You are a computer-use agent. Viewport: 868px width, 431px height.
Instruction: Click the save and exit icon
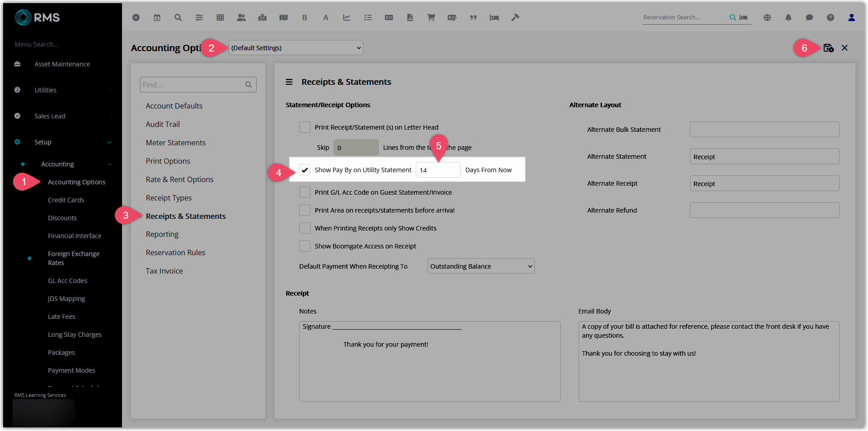[x=829, y=48]
